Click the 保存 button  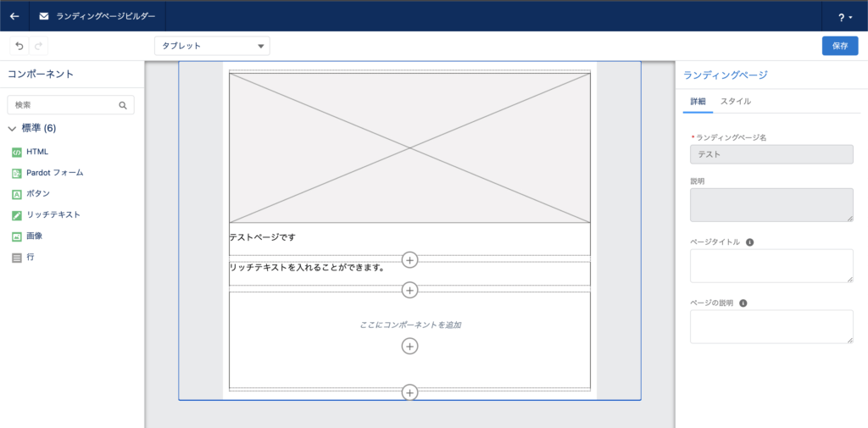click(x=839, y=46)
